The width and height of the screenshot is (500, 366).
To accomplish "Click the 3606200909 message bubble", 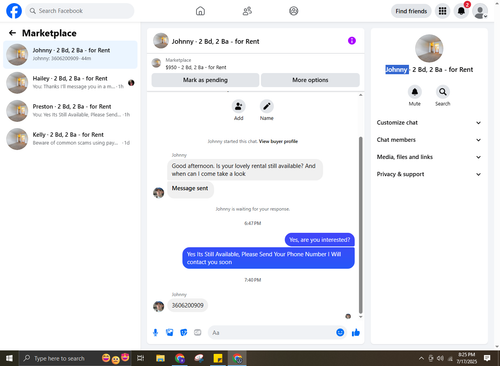I will pyautogui.click(x=188, y=305).
